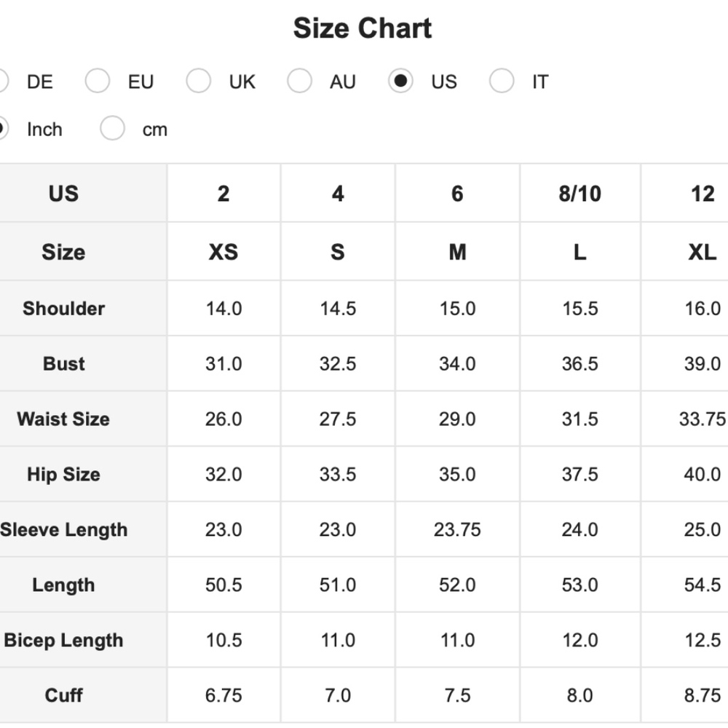Select the DE region radio button
This screenshot has width=728, height=728.
(x=2, y=82)
